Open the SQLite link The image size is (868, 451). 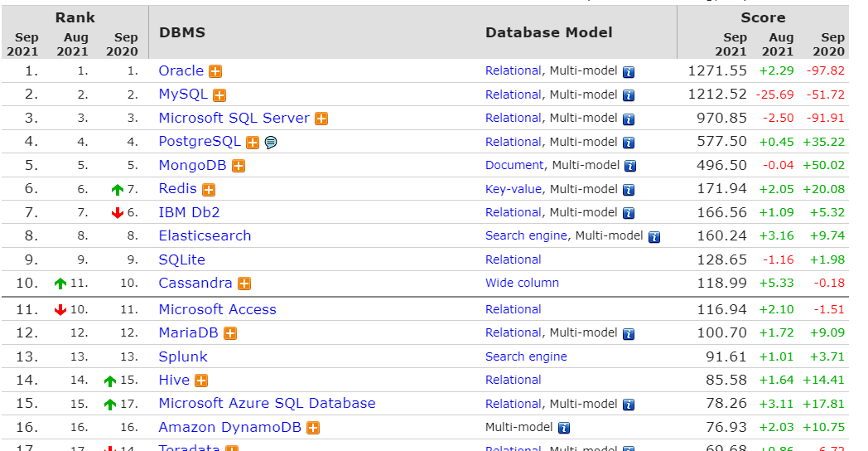[x=182, y=259]
